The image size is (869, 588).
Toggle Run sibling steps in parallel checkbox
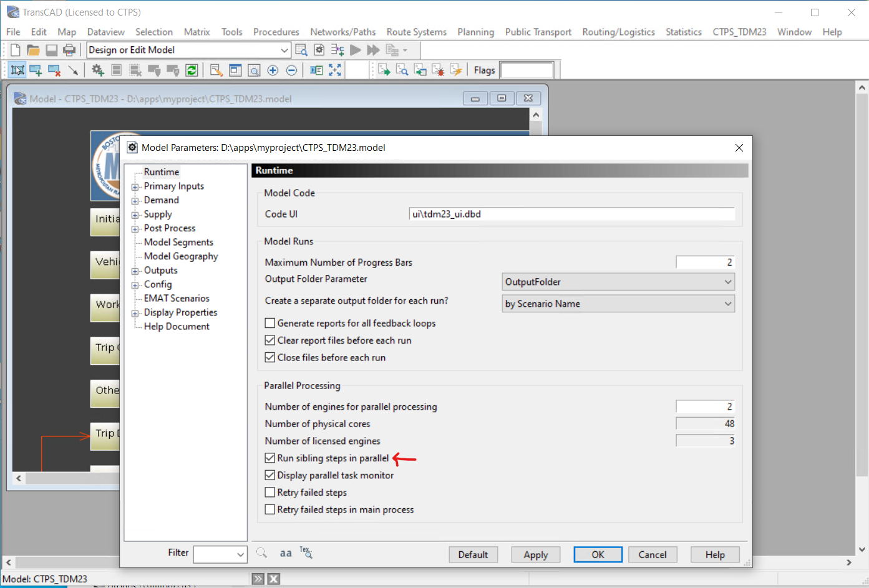click(x=270, y=458)
